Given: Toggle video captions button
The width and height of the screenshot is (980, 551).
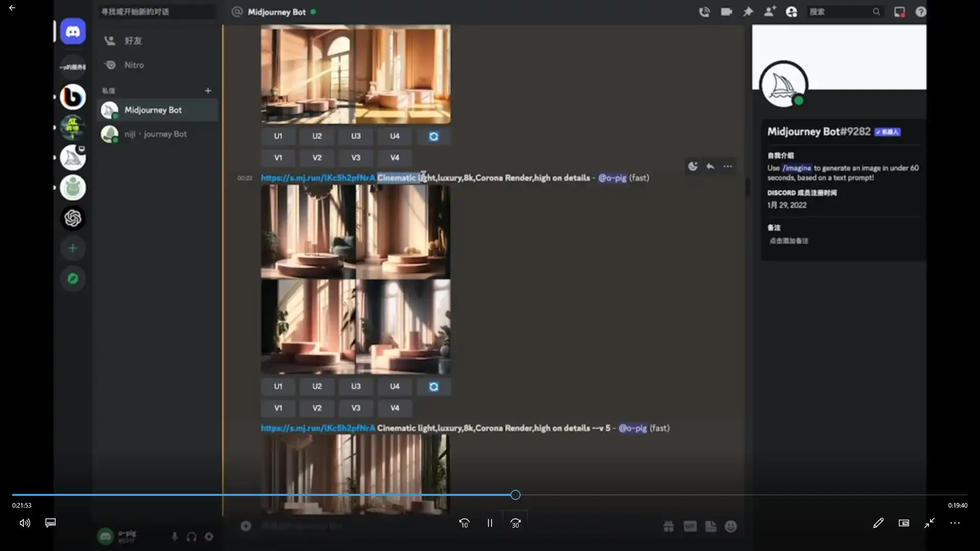Looking at the screenshot, I should 51,523.
